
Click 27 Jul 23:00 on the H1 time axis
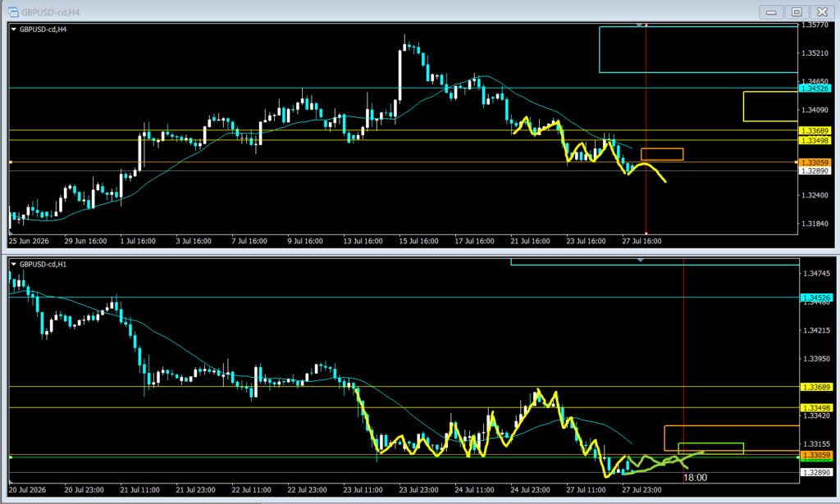(641, 490)
